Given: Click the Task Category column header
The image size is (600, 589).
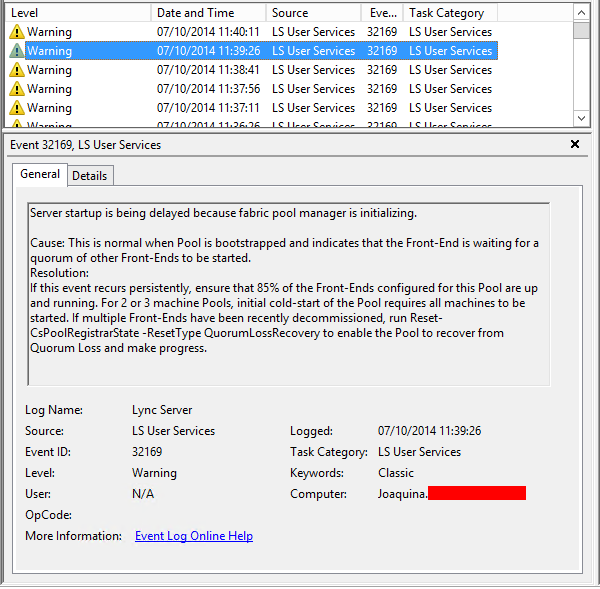Looking at the screenshot, I should tap(450, 13).
